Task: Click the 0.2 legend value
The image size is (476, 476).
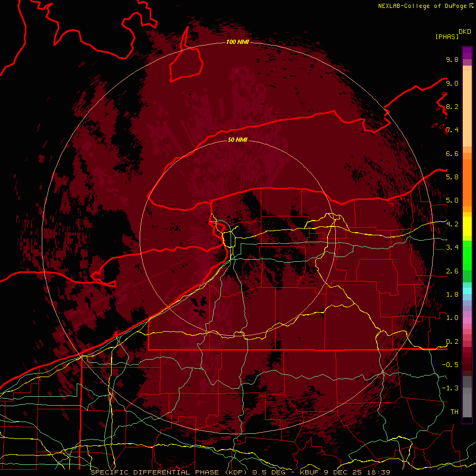Action: 452,342
